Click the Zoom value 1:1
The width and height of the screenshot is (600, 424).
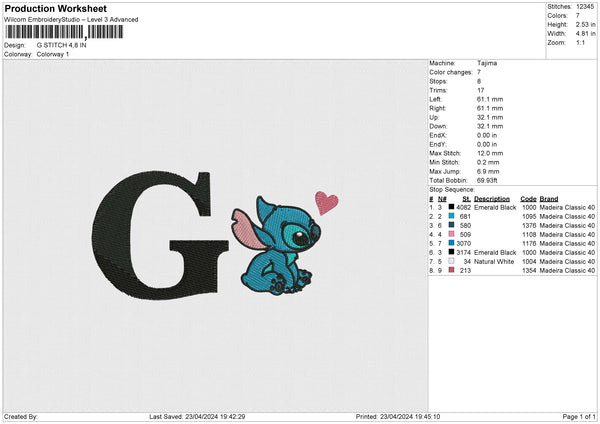[x=580, y=42]
